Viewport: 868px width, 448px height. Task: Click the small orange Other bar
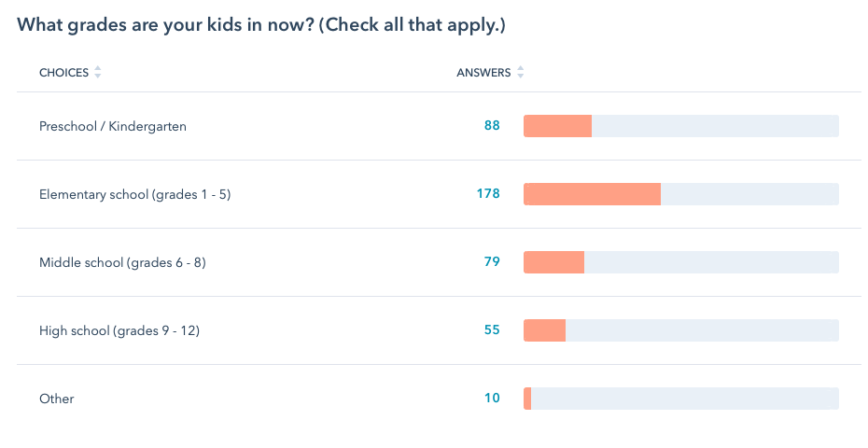[527, 399]
